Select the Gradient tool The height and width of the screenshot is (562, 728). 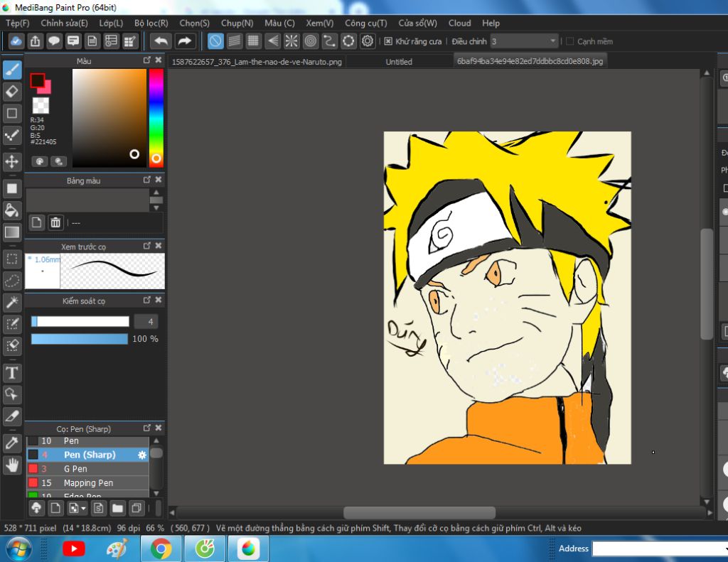pos(12,232)
